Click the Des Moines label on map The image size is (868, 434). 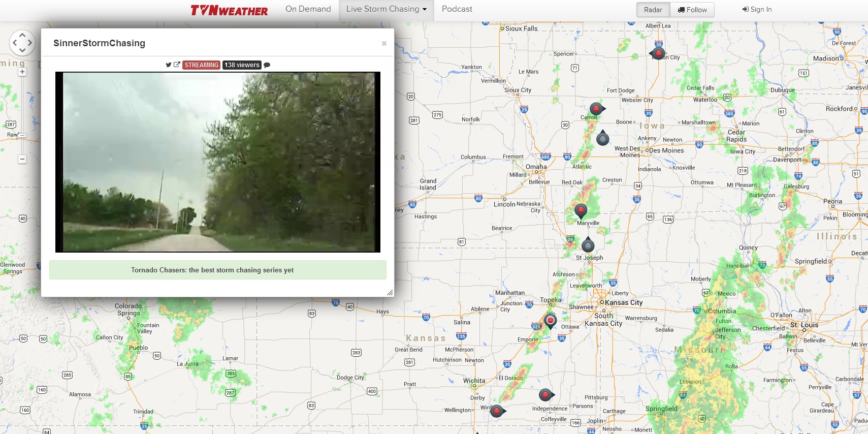click(x=666, y=150)
